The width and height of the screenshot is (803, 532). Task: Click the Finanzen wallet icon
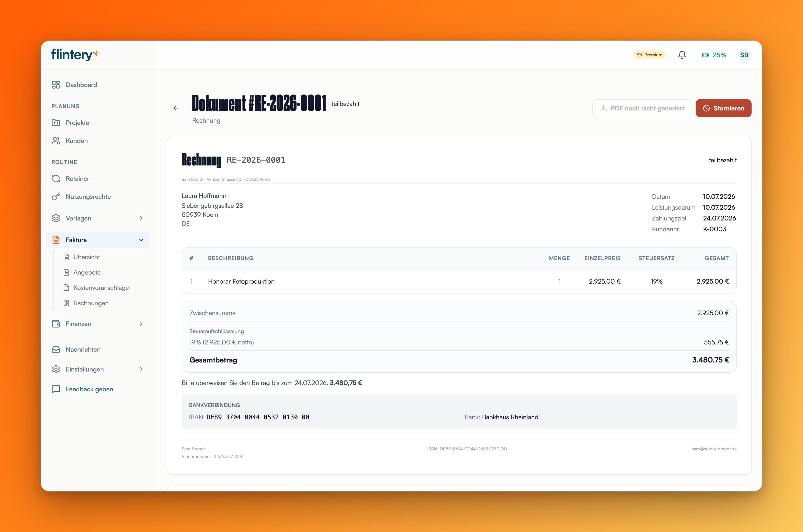click(56, 324)
